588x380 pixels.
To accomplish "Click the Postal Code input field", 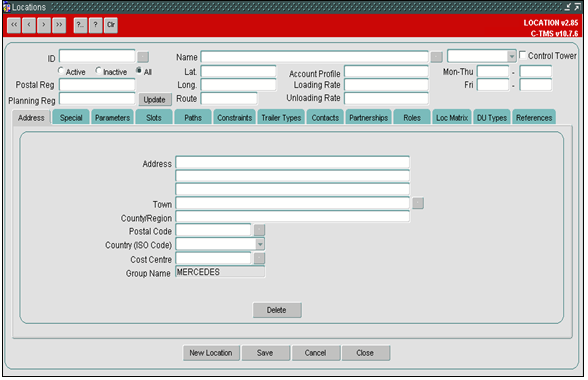I will [x=213, y=230].
